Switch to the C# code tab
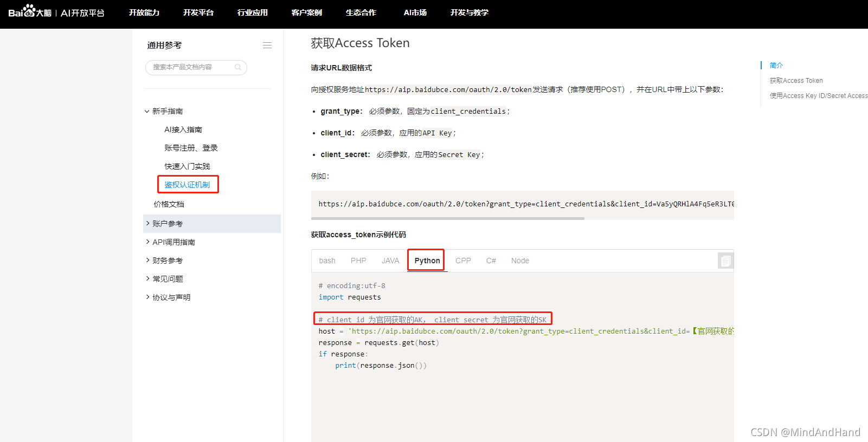The width and height of the screenshot is (868, 442). tap(491, 261)
